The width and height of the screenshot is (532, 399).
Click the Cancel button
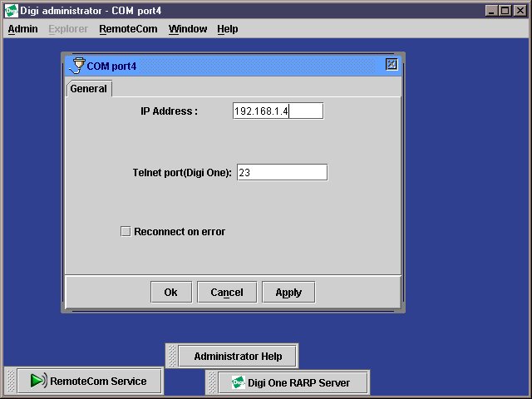pyautogui.click(x=227, y=293)
